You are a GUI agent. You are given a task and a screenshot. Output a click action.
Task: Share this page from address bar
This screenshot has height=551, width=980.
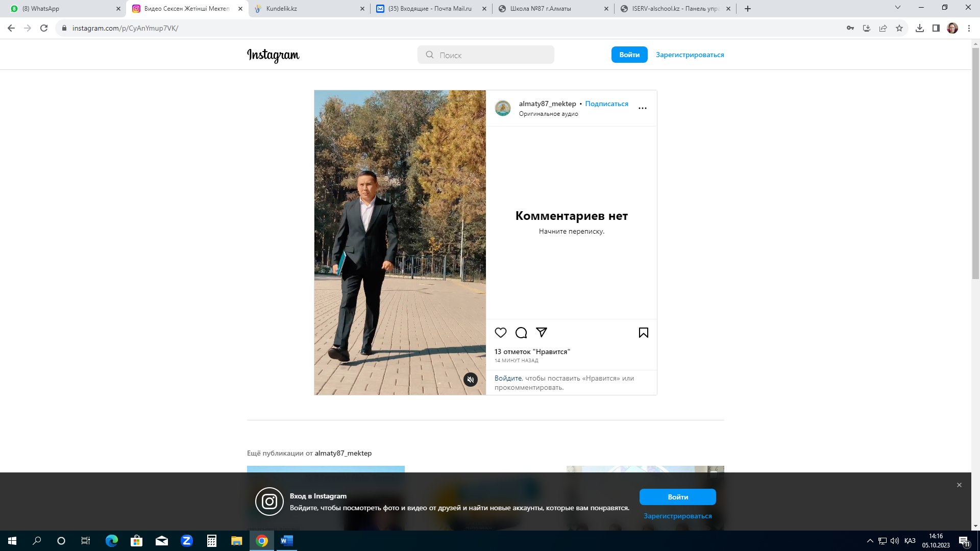point(883,28)
